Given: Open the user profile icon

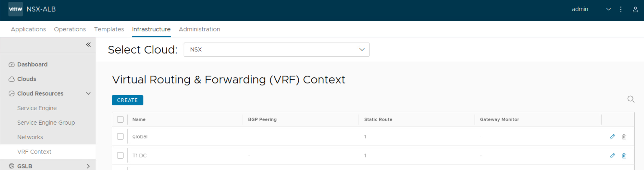Looking at the screenshot, I should (635, 9).
